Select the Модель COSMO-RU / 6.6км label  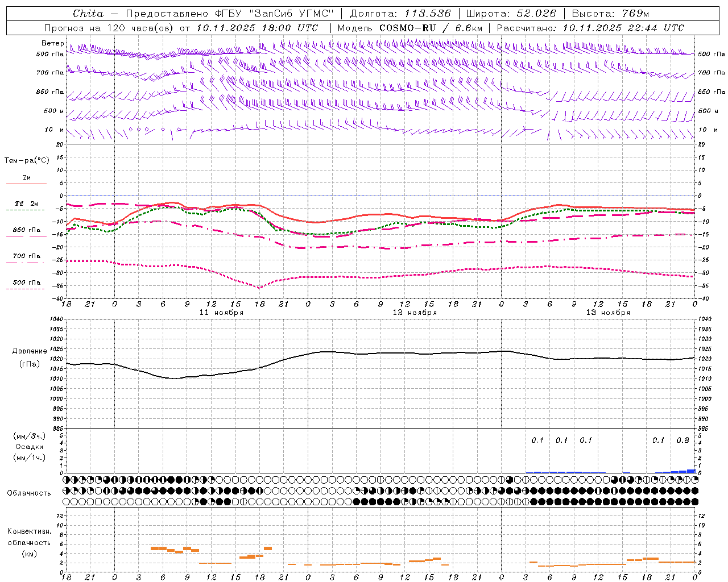410,28
